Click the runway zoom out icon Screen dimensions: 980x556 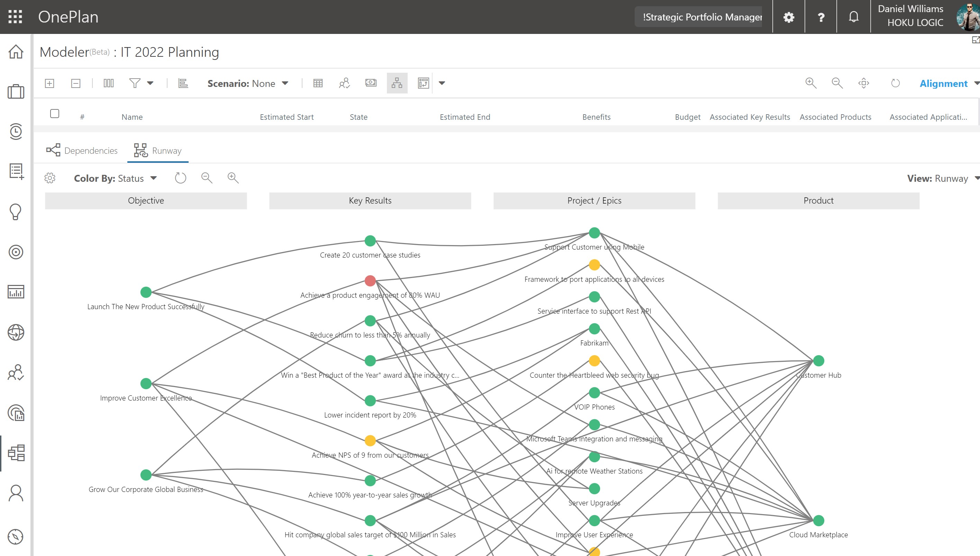tap(207, 178)
